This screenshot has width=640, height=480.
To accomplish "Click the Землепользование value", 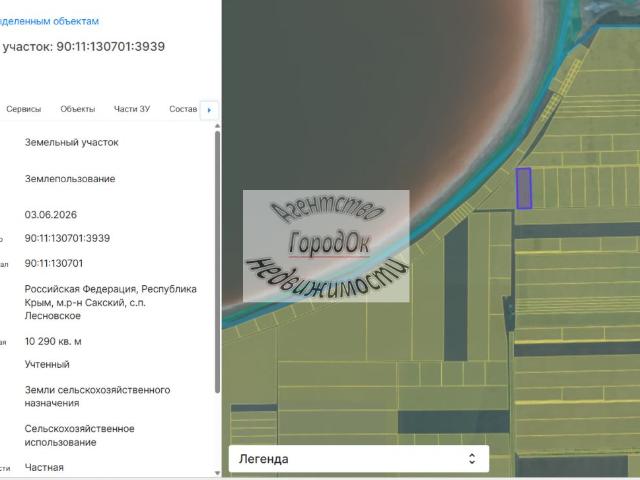I will [70, 179].
